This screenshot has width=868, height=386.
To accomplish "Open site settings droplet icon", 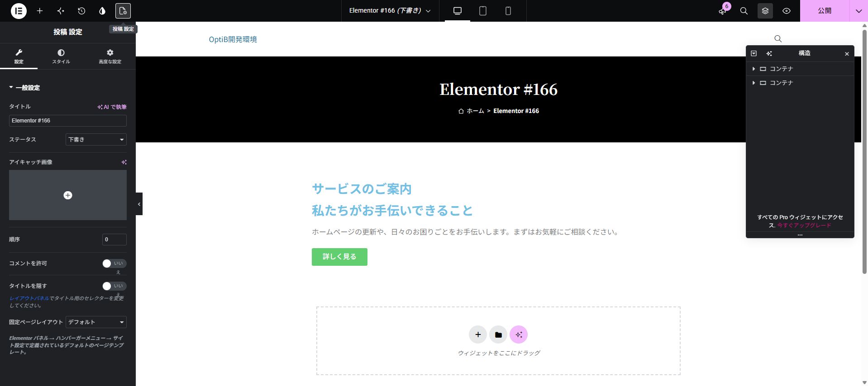I will tap(102, 11).
